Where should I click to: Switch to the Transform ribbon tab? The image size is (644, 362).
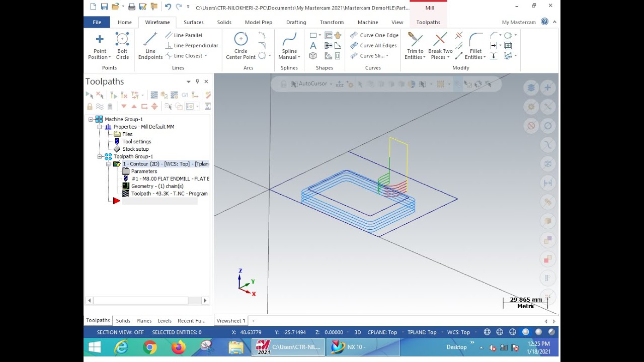332,22
